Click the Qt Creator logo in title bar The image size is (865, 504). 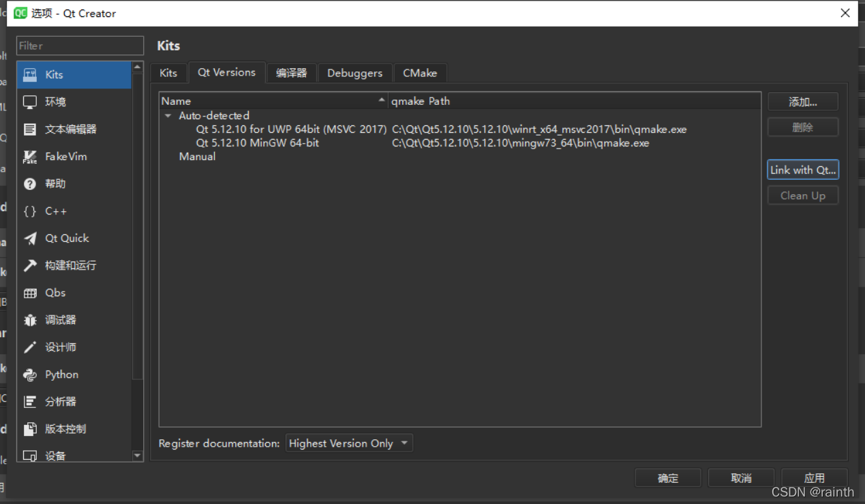click(x=20, y=13)
